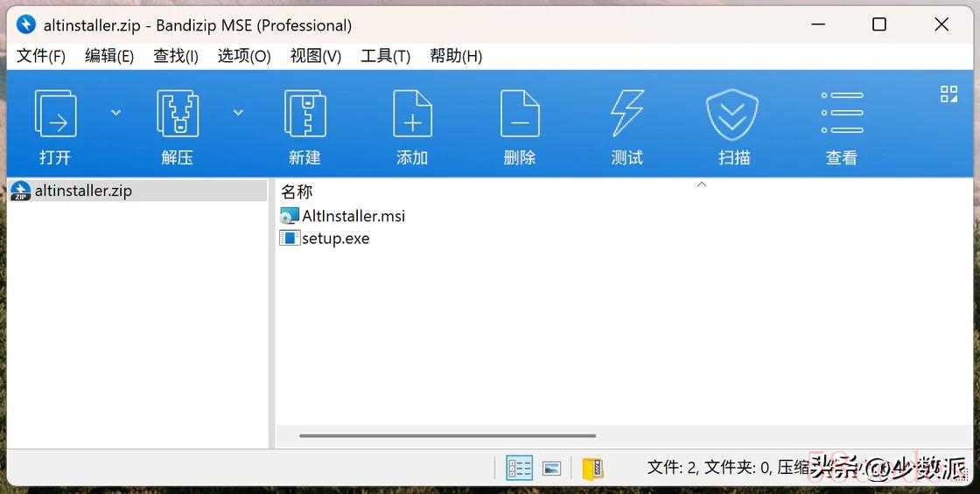Click the 解压 (Extract) toolbar icon
980x494 pixels.
(x=177, y=115)
